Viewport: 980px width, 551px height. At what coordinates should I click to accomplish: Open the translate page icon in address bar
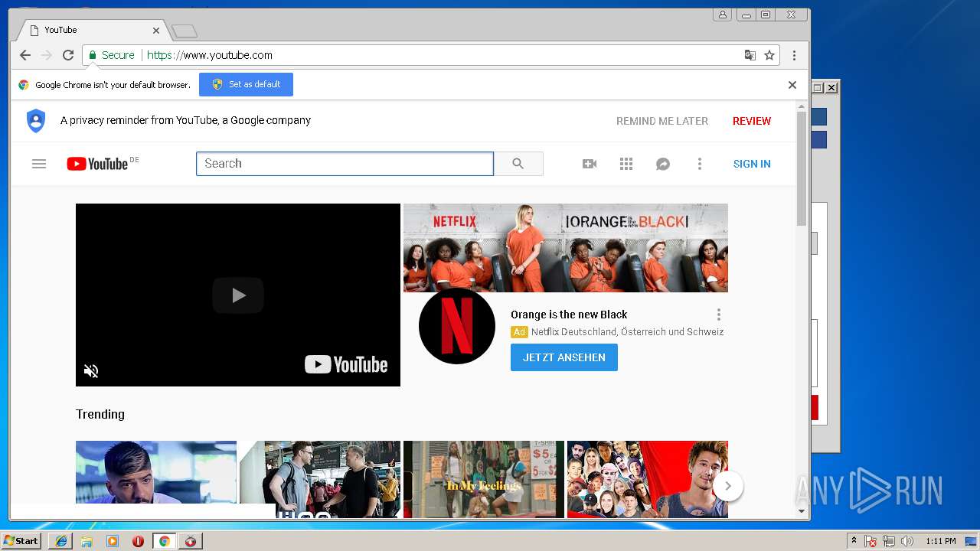750,55
